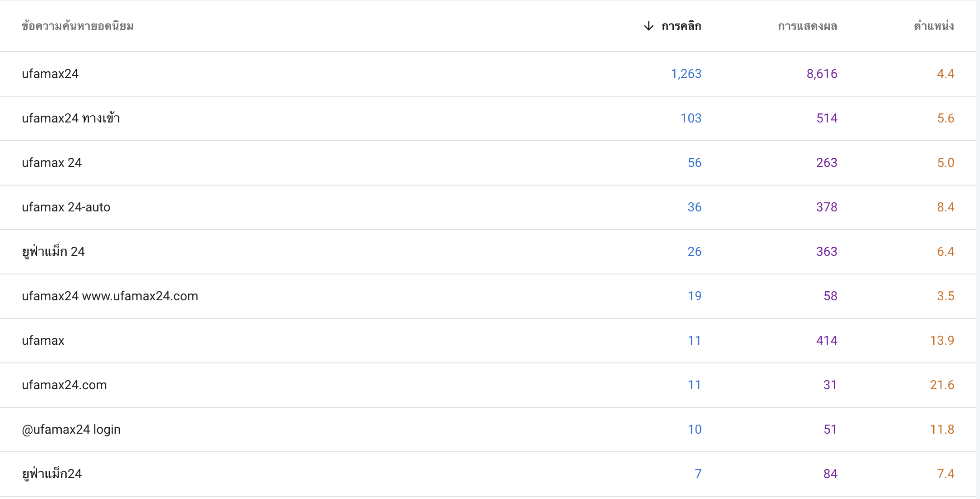Click the vertical scrollbar on right edge
This screenshot has width=980, height=499.
click(978, 249)
